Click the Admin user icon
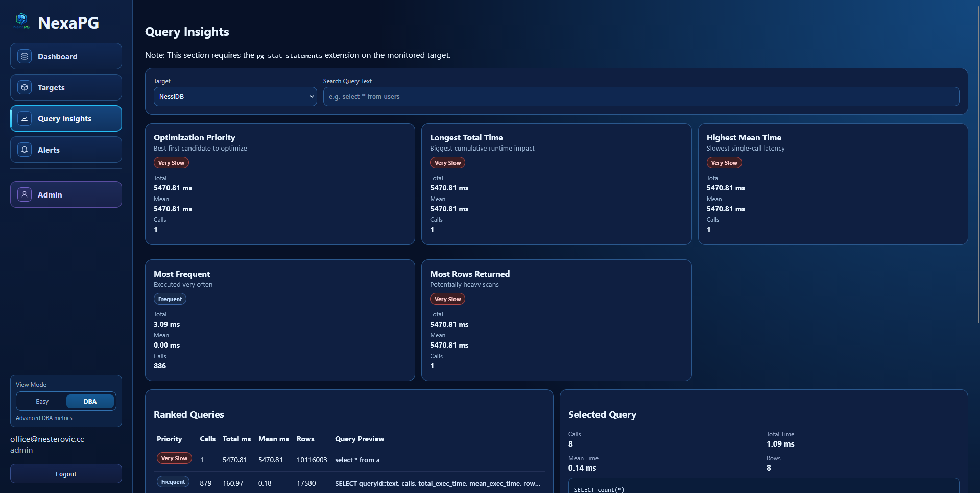Image resolution: width=980 pixels, height=493 pixels. 25,194
